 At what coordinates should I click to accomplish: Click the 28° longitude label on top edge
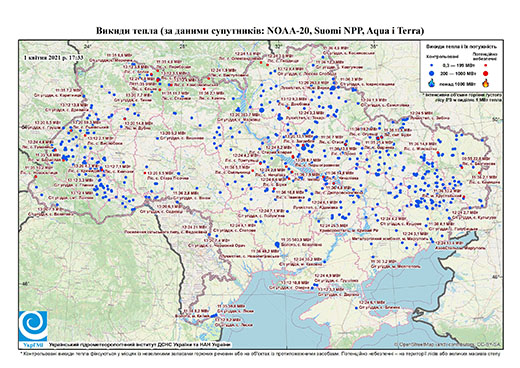pyautogui.click(x=182, y=46)
